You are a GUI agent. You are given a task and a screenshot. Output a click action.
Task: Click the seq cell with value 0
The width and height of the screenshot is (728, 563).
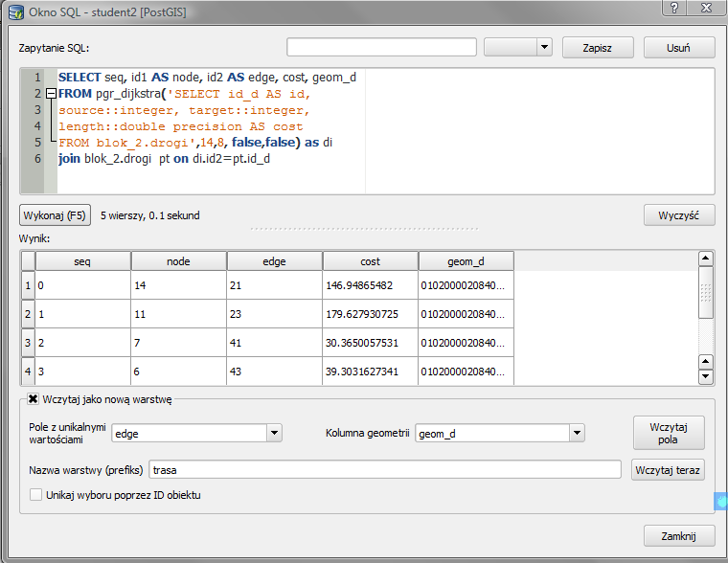pyautogui.click(x=83, y=285)
